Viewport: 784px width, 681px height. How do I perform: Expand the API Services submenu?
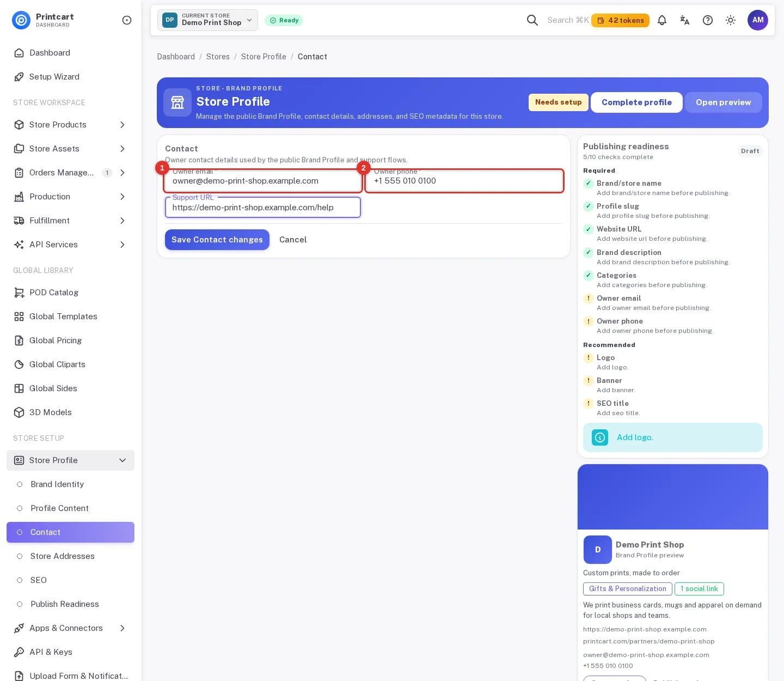click(122, 245)
